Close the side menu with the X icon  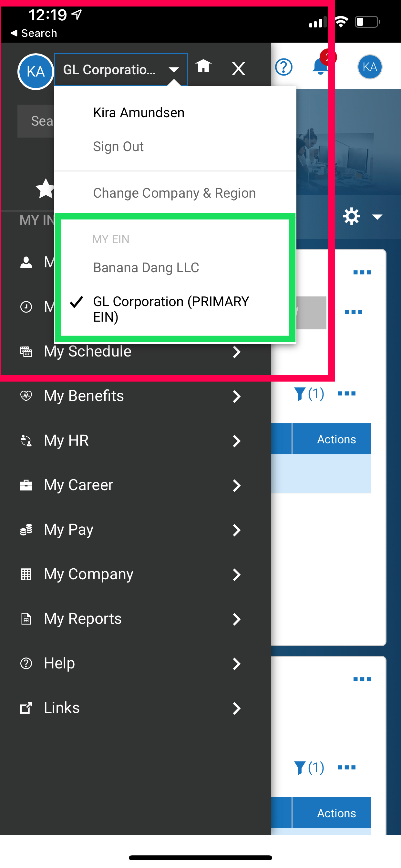tap(238, 69)
